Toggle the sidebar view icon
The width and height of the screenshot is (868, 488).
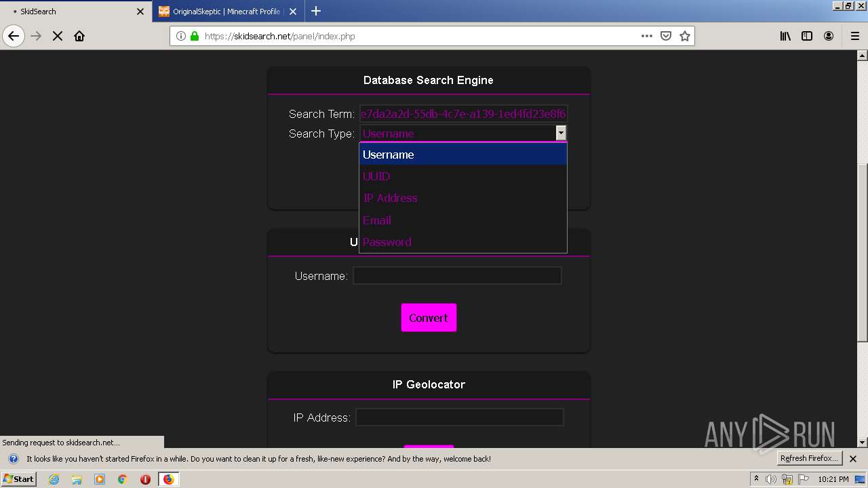pyautogui.click(x=807, y=36)
